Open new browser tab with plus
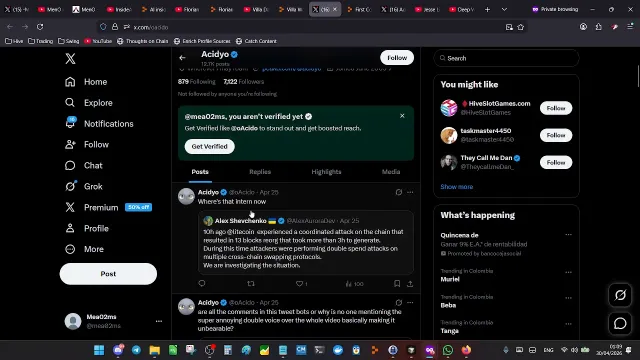Screen dimensions: 640x360 (x=487, y=9)
